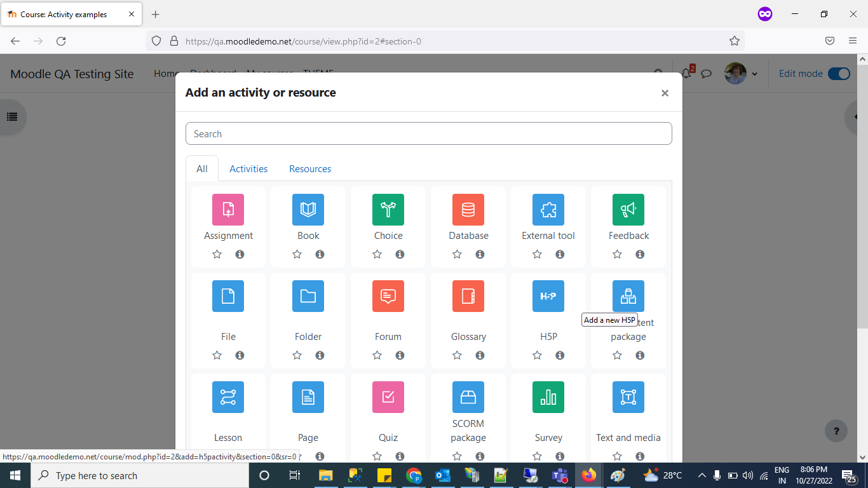The image size is (868, 488).
Task: Star the Choice activity as favourite
Action: click(377, 254)
